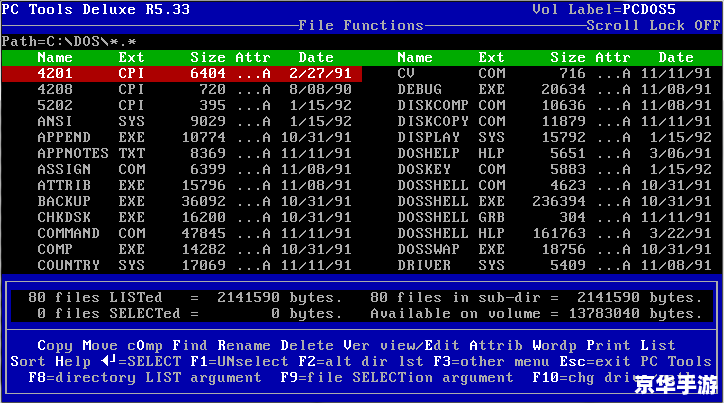Choose the Ver command

[x=357, y=346]
